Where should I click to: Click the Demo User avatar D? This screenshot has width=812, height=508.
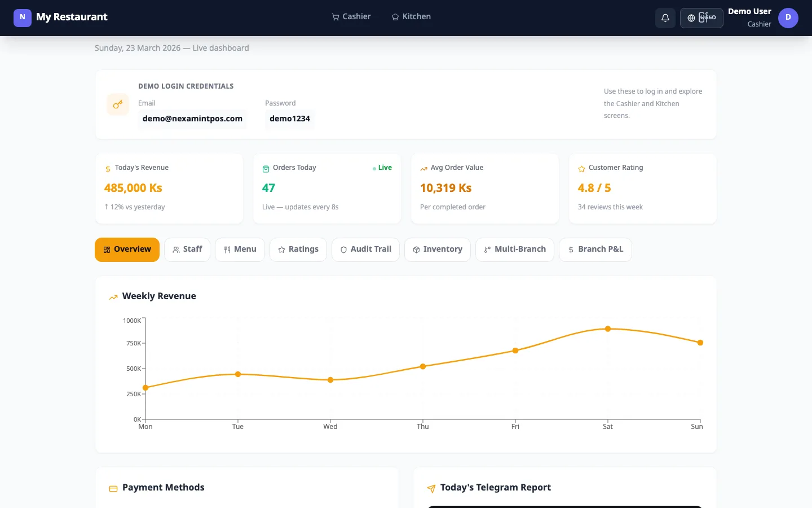[788, 17]
